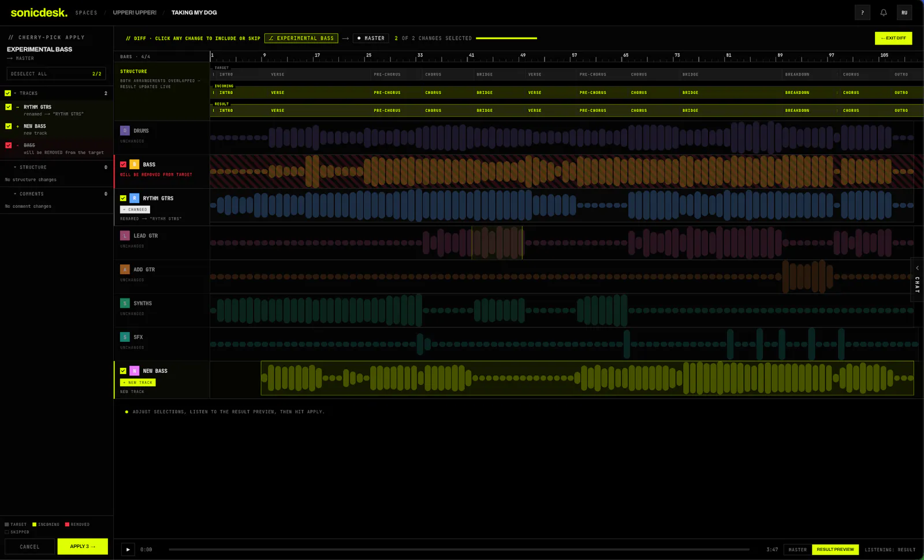Click the green SYNTHS track icon
The image size is (924, 560).
point(125,303)
